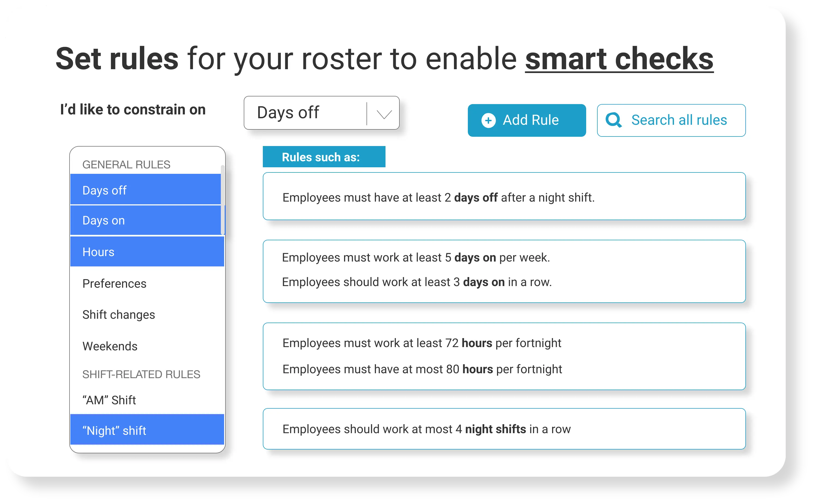813x504 pixels.
Task: Click the rules list scrollbar
Action: pos(222,200)
